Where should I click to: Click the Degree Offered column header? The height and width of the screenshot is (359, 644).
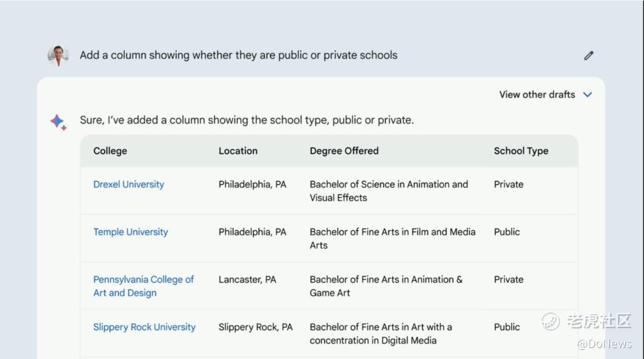pyautogui.click(x=344, y=151)
